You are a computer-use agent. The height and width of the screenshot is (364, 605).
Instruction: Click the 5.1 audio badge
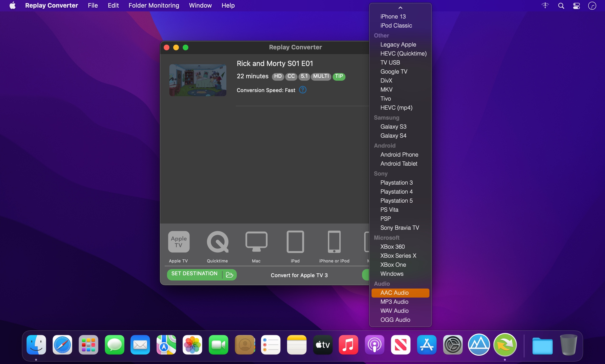point(304,76)
